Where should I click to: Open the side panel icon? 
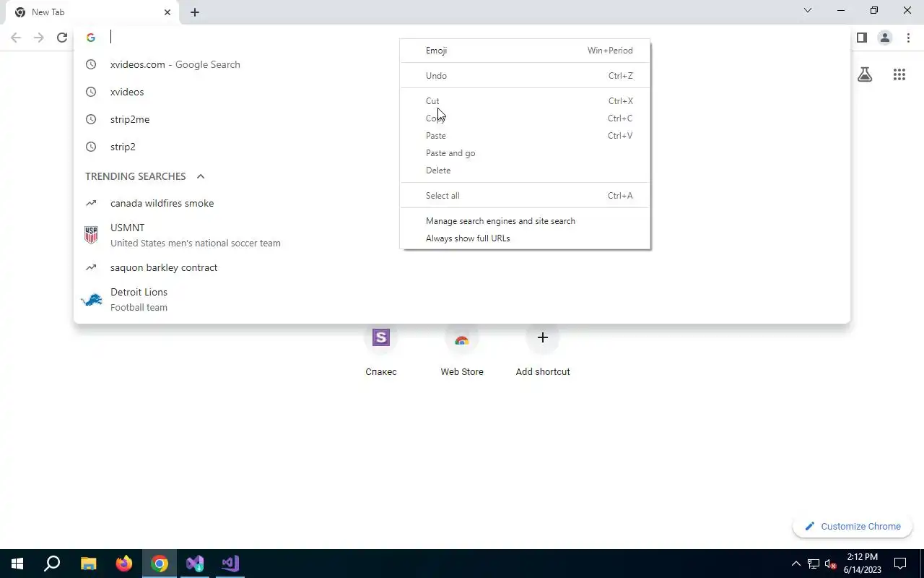coord(862,38)
